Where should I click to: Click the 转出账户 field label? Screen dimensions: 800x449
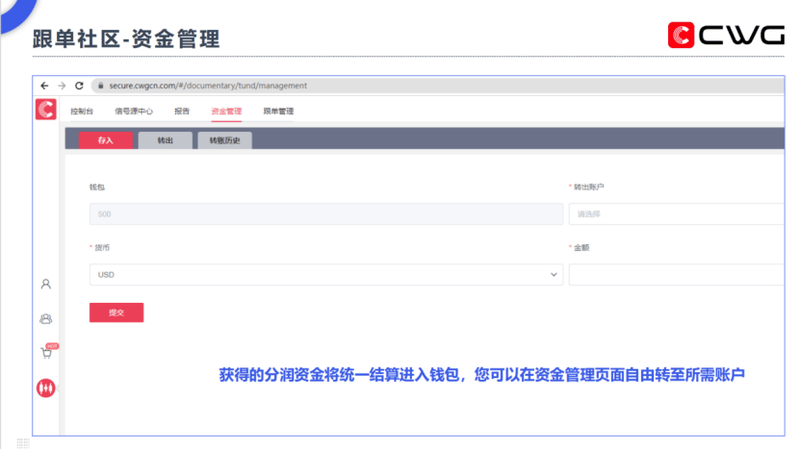click(589, 187)
